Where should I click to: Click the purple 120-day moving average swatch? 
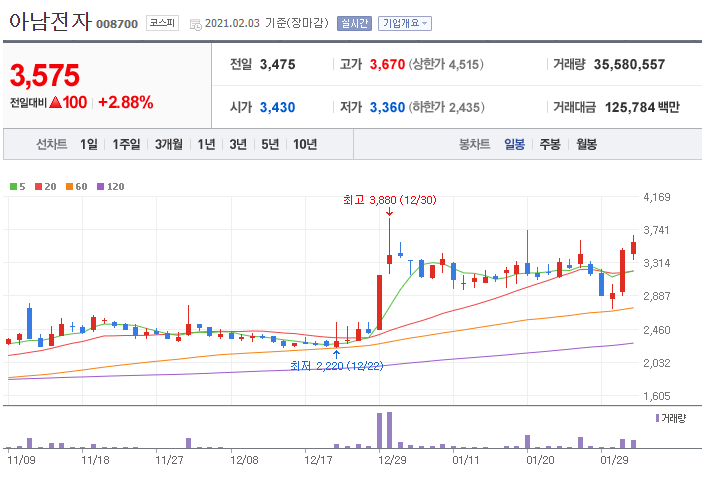click(x=100, y=186)
